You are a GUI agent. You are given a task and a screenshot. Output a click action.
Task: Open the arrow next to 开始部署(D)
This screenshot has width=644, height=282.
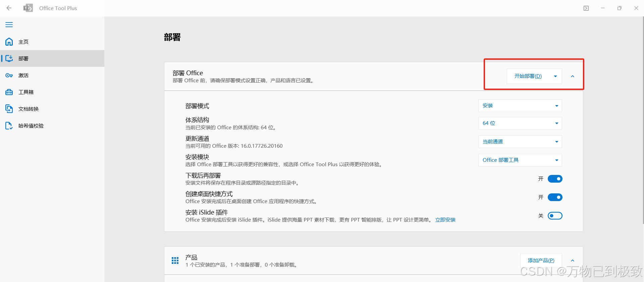(x=555, y=76)
